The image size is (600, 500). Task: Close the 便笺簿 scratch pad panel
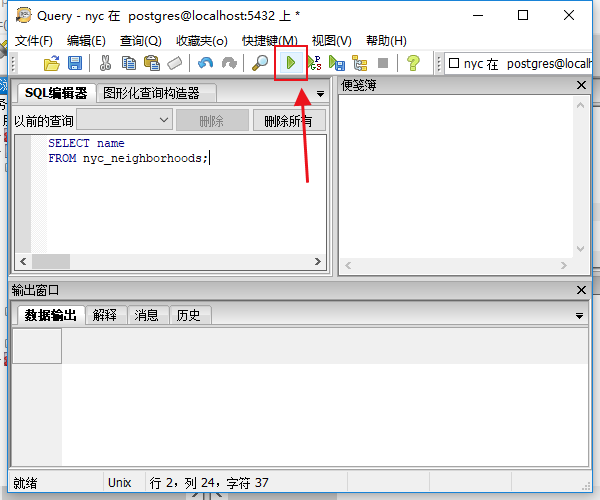pyautogui.click(x=581, y=85)
